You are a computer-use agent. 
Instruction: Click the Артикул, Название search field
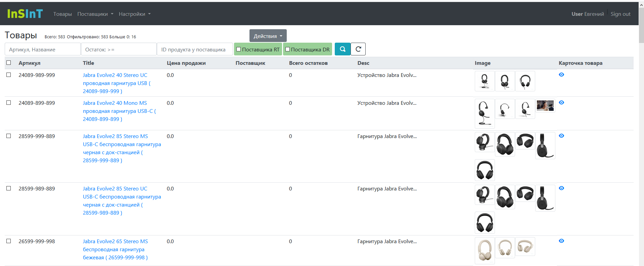click(43, 49)
